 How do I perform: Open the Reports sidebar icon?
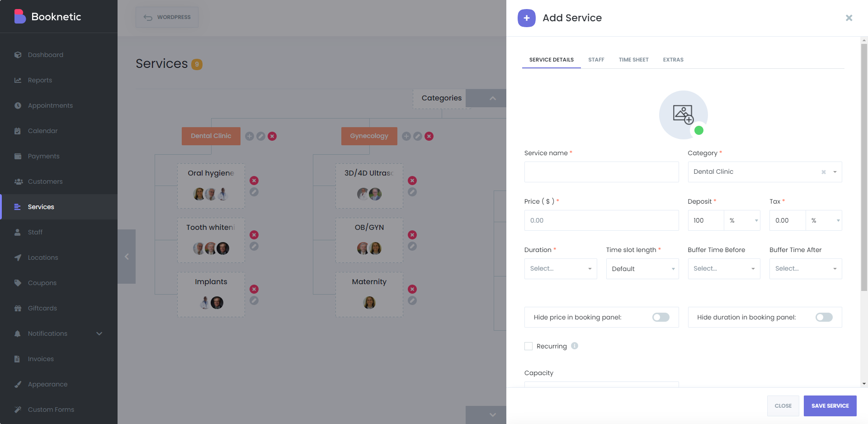18,80
